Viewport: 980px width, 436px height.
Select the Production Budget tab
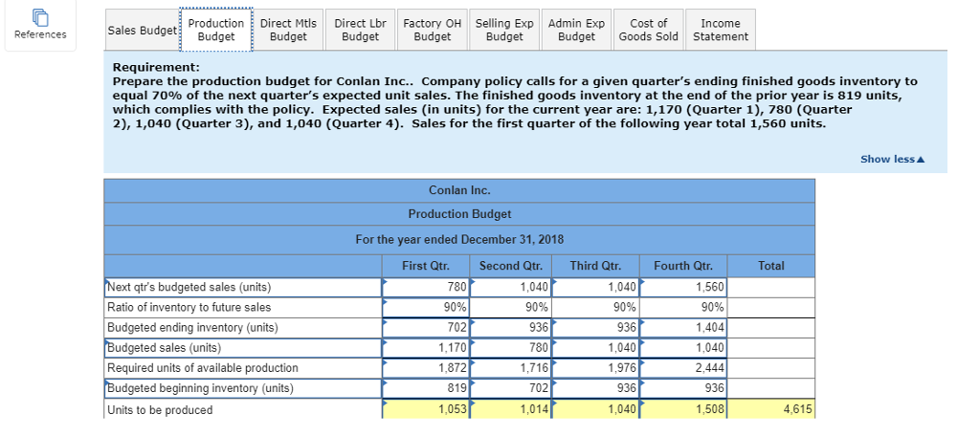click(216, 30)
